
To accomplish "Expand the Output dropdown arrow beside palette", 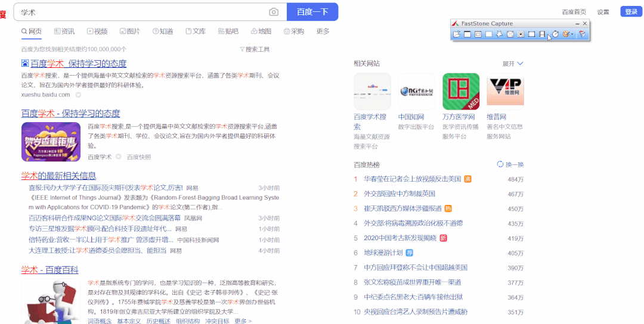I will pos(572,34).
